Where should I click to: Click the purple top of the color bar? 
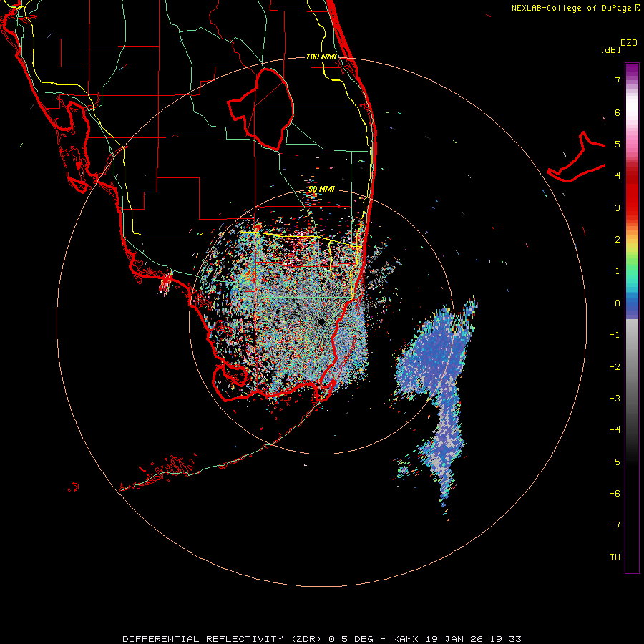click(x=632, y=70)
